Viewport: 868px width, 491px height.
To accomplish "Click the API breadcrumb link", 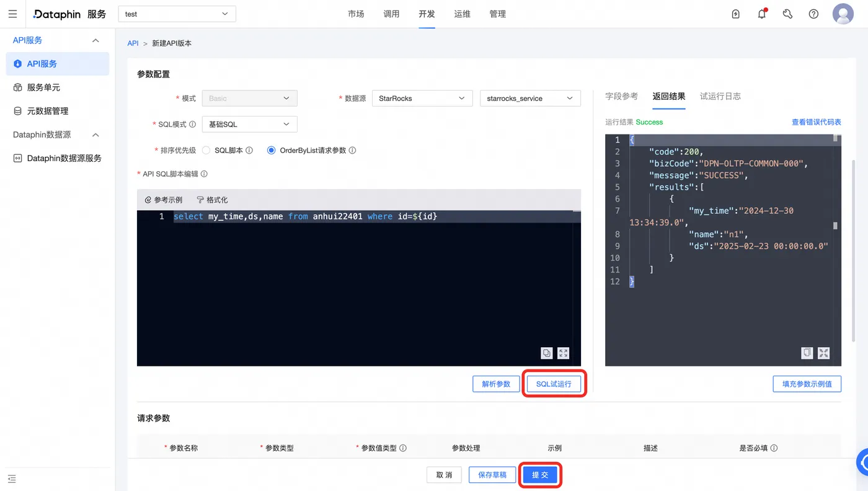I will pos(133,43).
